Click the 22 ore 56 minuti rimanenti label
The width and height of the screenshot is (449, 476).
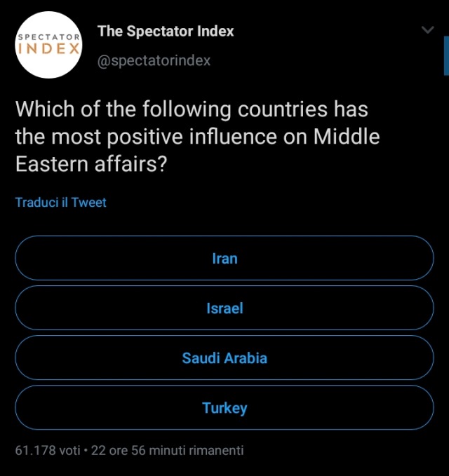(167, 450)
